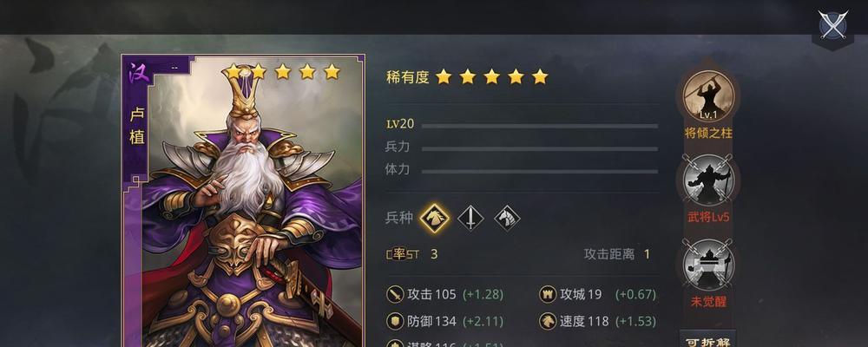Click the 速度 speed horse icon
The width and height of the screenshot is (868, 347).
tap(548, 321)
